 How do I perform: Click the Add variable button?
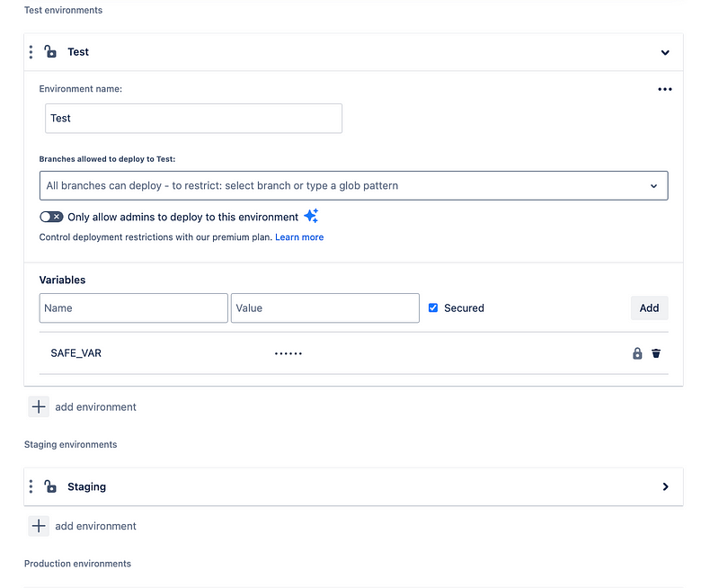(649, 307)
